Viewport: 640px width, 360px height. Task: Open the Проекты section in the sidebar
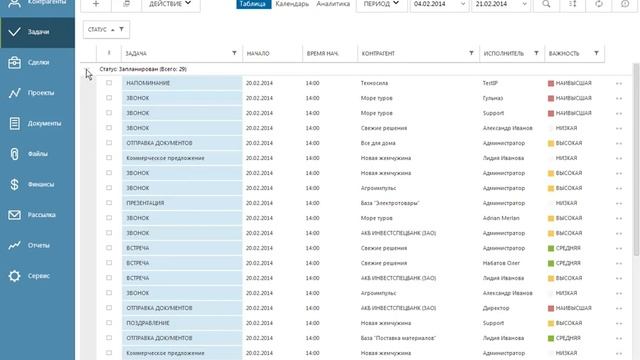[37, 93]
